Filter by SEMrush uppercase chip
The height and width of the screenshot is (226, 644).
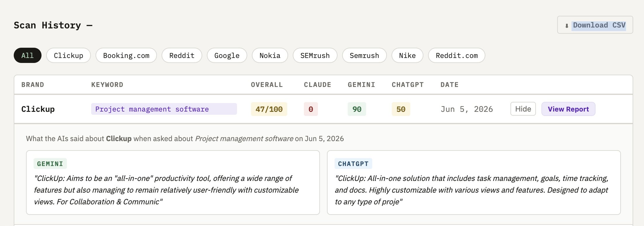(x=315, y=55)
